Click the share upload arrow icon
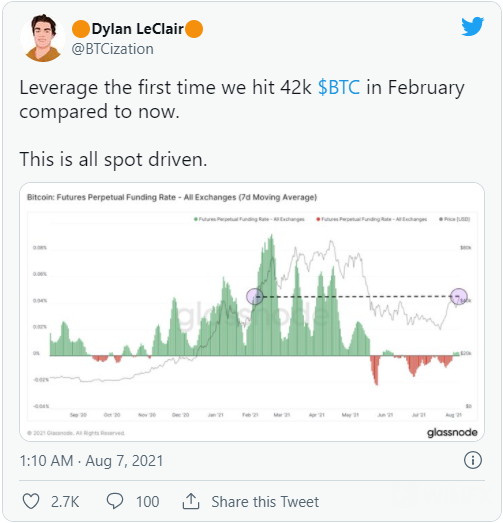The width and height of the screenshot is (503, 523). point(191,501)
